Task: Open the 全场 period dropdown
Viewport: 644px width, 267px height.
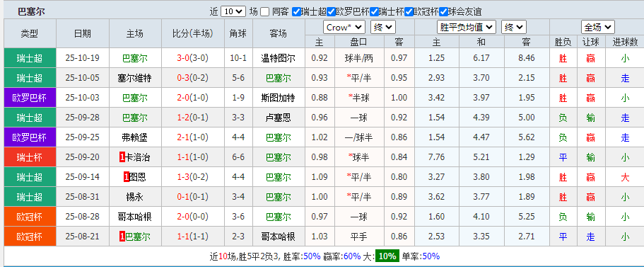Action: pos(597,27)
